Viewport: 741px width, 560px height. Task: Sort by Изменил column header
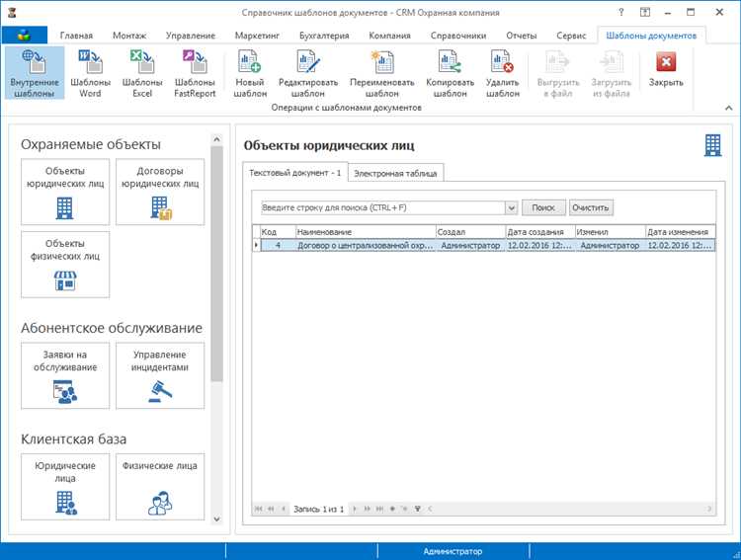point(611,232)
